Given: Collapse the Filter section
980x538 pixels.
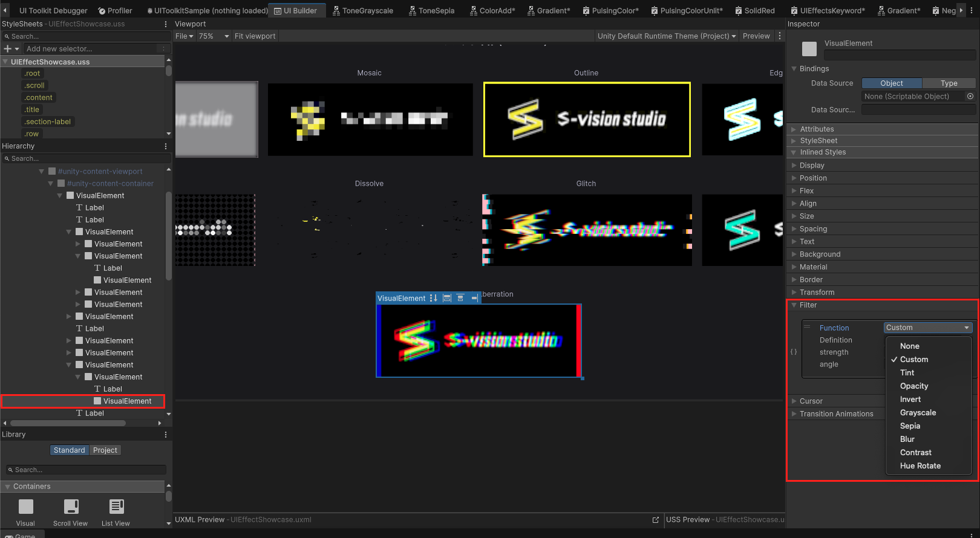Looking at the screenshot, I should [x=794, y=305].
